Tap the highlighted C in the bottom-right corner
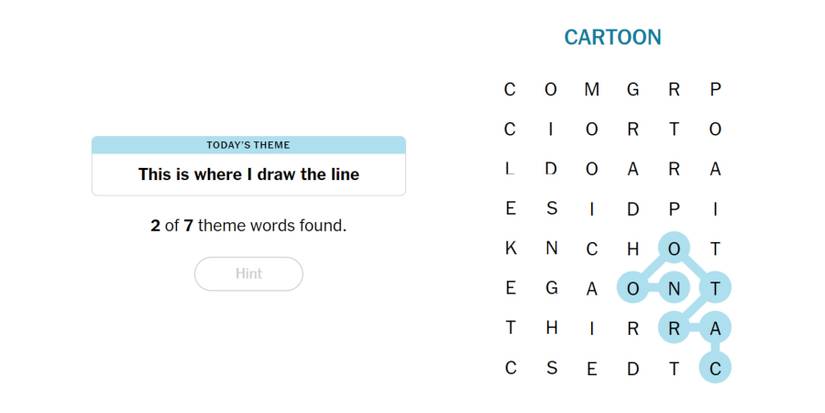This screenshot has width=825, height=413. 715,368
